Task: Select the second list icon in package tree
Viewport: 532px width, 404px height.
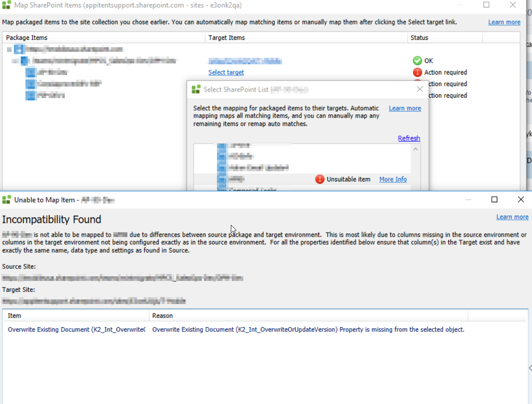Action: (x=31, y=84)
